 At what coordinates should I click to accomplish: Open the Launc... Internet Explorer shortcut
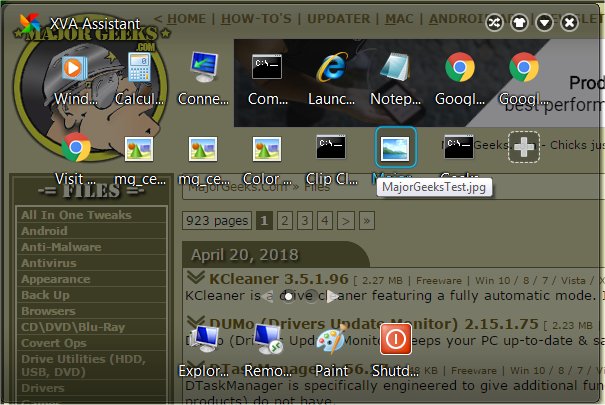pos(331,80)
